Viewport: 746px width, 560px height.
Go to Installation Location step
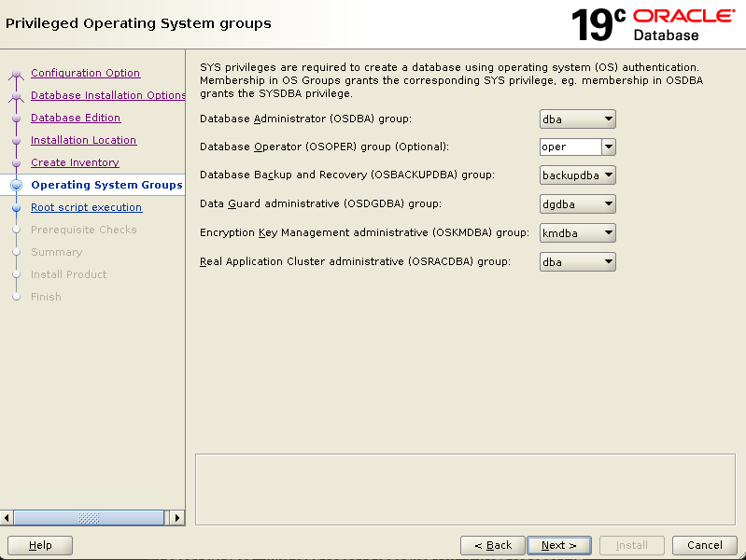point(83,140)
